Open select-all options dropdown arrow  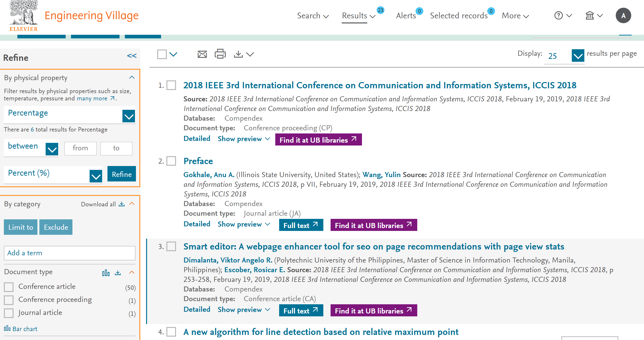173,54
